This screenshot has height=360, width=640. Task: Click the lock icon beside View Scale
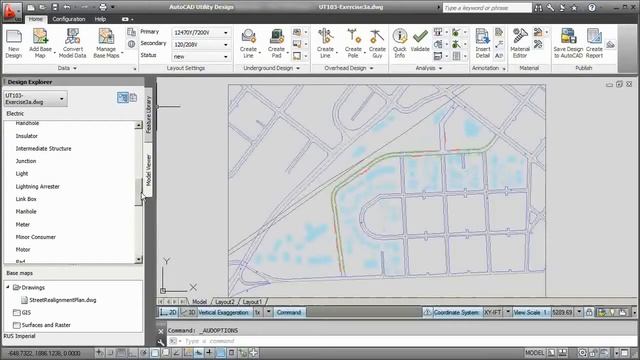click(589, 312)
